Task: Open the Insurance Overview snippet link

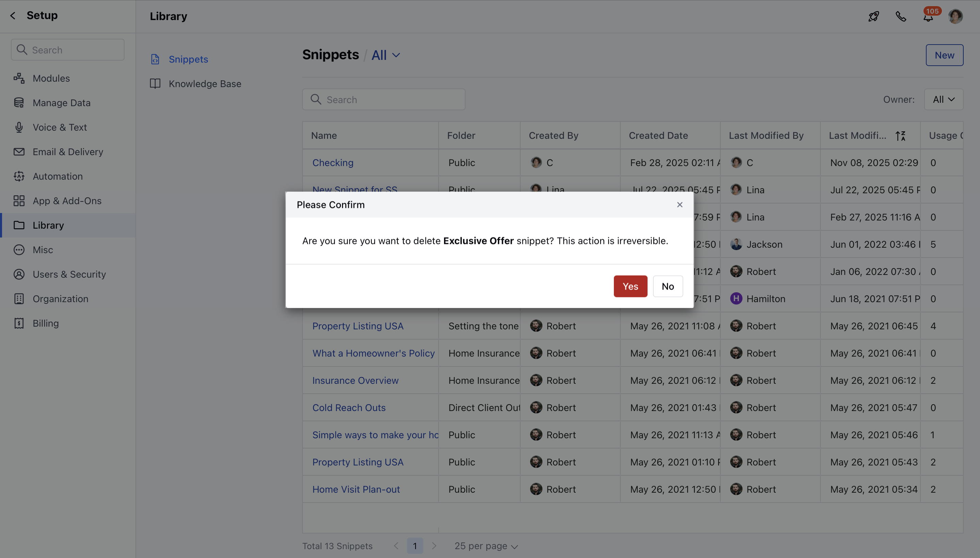Action: pyautogui.click(x=355, y=380)
